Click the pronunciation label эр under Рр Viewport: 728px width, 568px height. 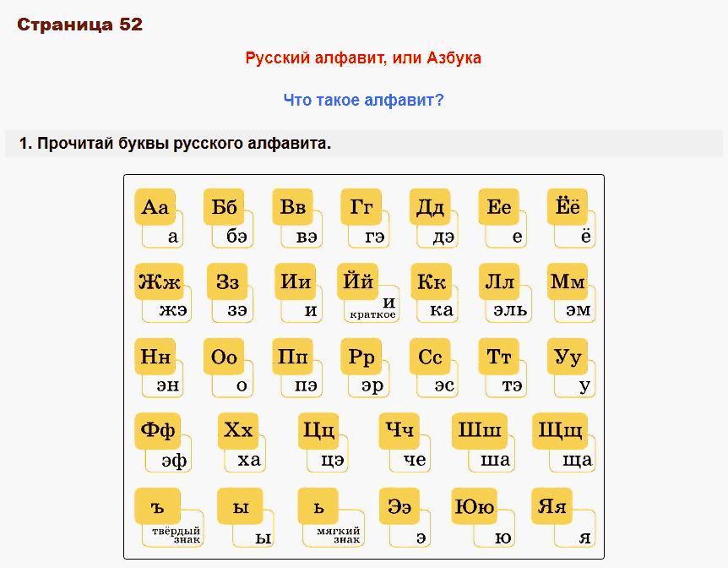(x=372, y=385)
